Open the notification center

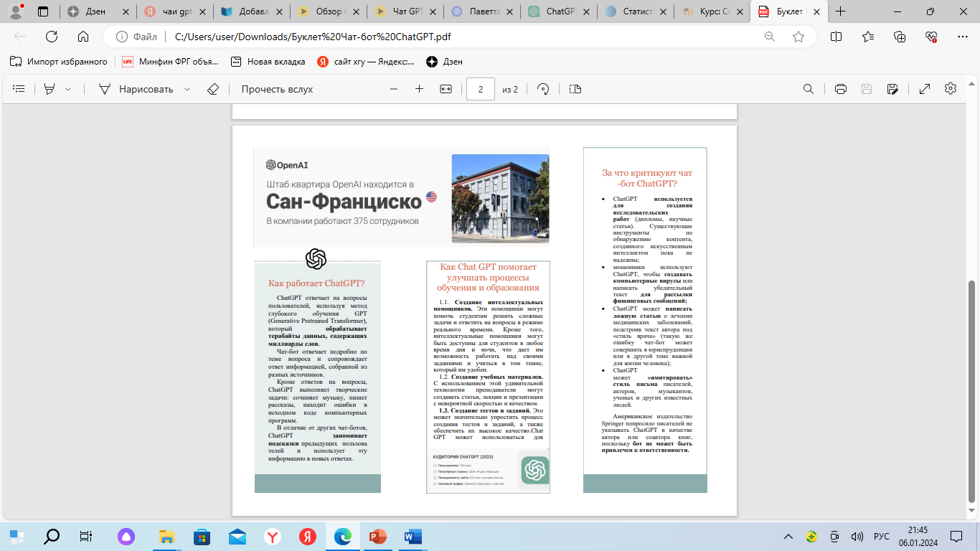pyautogui.click(x=957, y=537)
